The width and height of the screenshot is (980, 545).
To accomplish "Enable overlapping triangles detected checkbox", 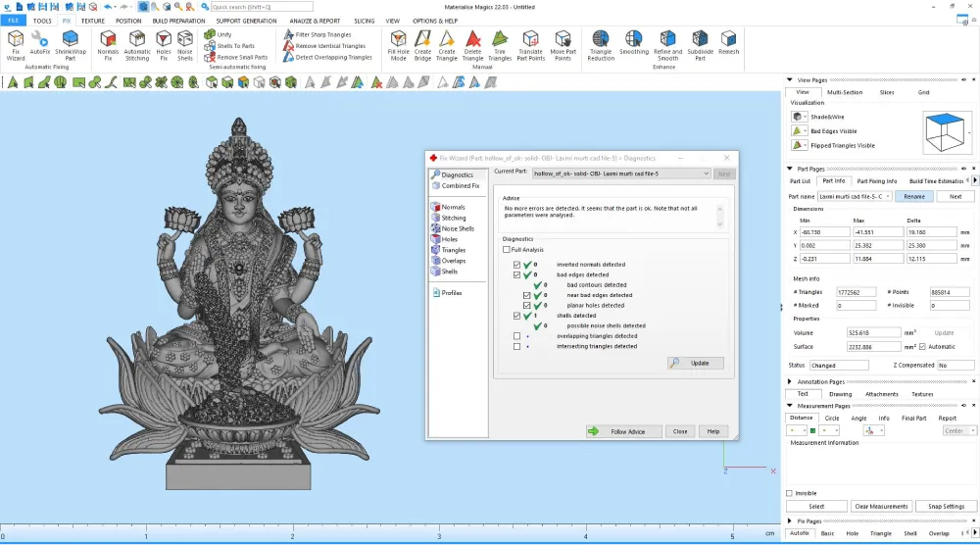I will [516, 335].
